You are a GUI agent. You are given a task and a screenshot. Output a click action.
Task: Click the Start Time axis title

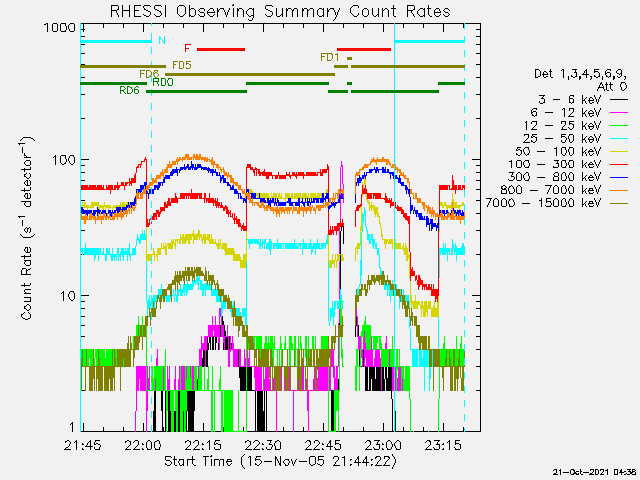(280, 461)
